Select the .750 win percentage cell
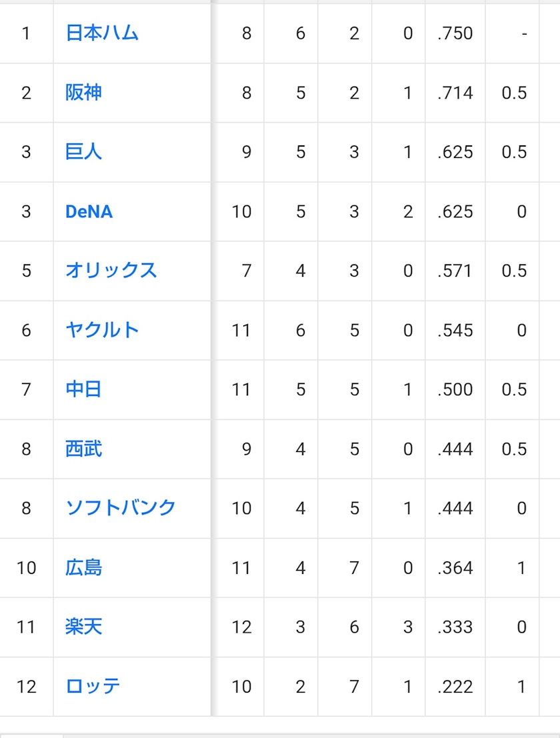The height and width of the screenshot is (738, 560). coord(455,33)
